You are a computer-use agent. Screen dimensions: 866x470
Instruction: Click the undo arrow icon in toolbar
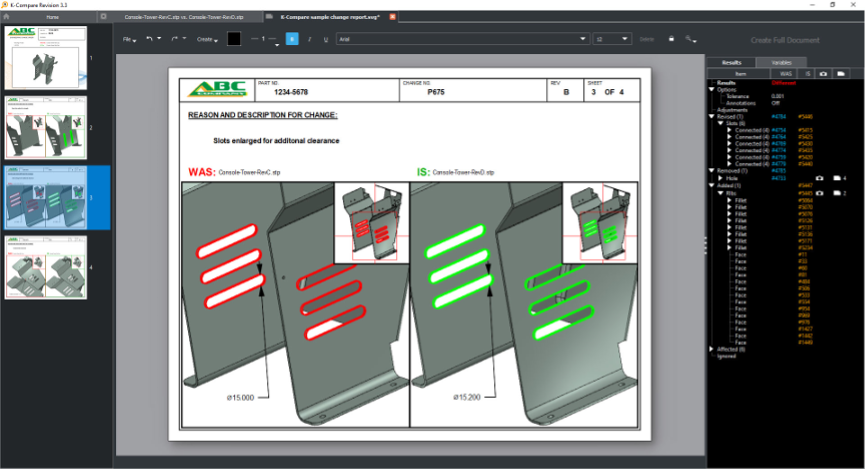point(150,39)
